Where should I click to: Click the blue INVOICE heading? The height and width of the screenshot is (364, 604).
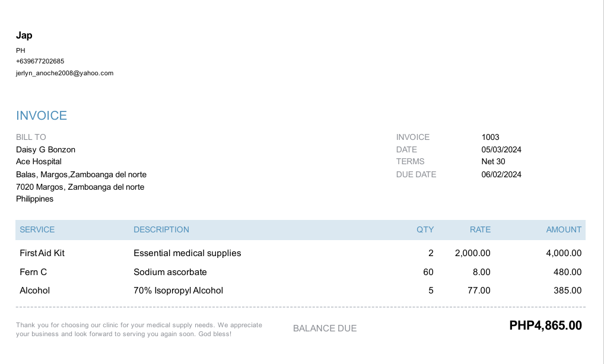[42, 116]
